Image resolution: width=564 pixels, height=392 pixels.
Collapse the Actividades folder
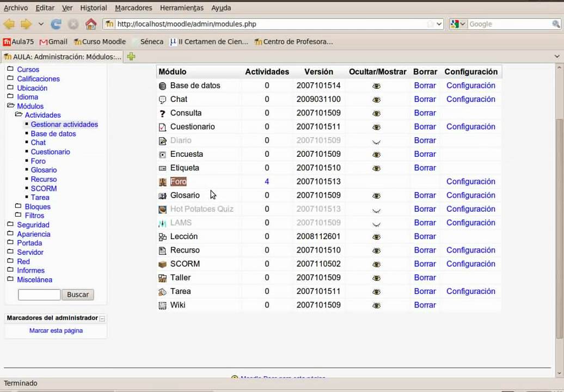(x=19, y=115)
